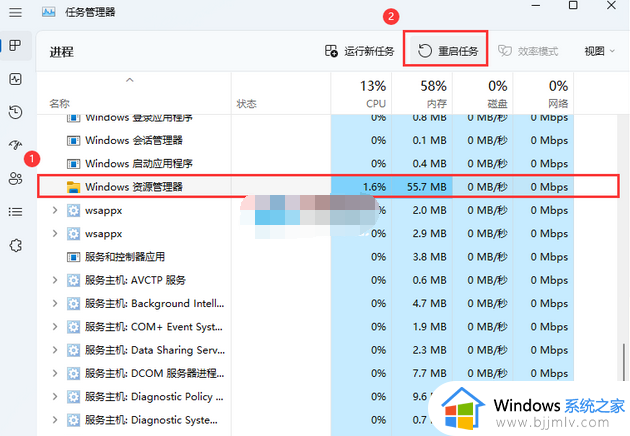
Task: Open the Details page in sidebar
Action: tap(15, 212)
